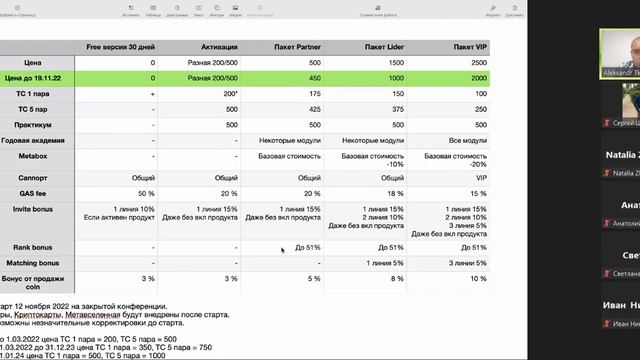
Task: Select the Анатолий participant tile
Action: [621, 205]
